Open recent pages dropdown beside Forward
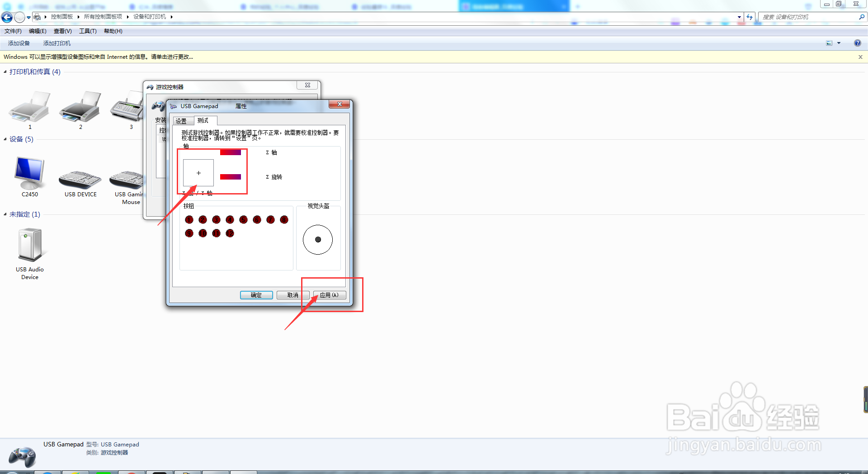The width and height of the screenshot is (868, 474). point(28,18)
